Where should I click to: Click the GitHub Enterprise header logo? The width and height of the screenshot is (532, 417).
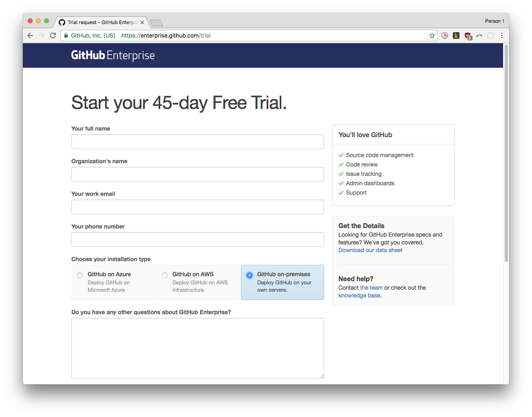[113, 55]
